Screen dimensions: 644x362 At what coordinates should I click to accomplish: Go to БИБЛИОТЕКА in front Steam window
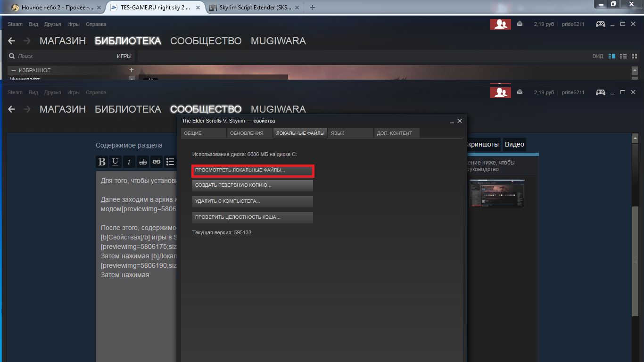pyautogui.click(x=128, y=109)
